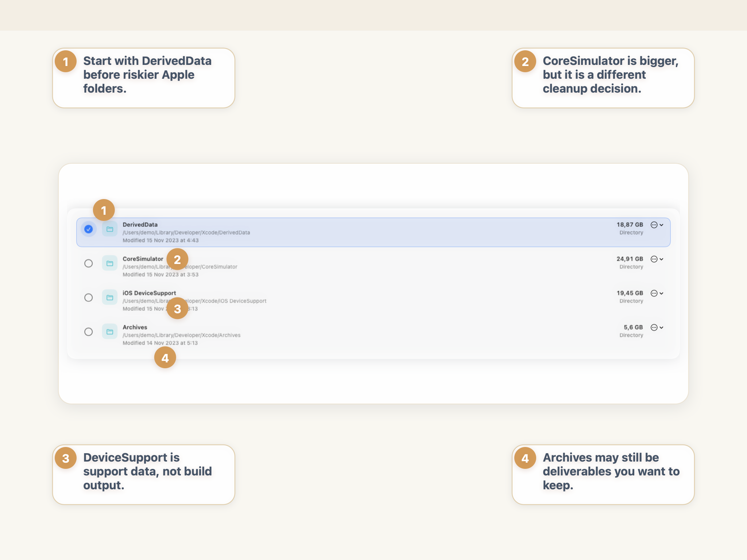The height and width of the screenshot is (560, 747).
Task: Click the Archives folder icon
Action: click(109, 332)
